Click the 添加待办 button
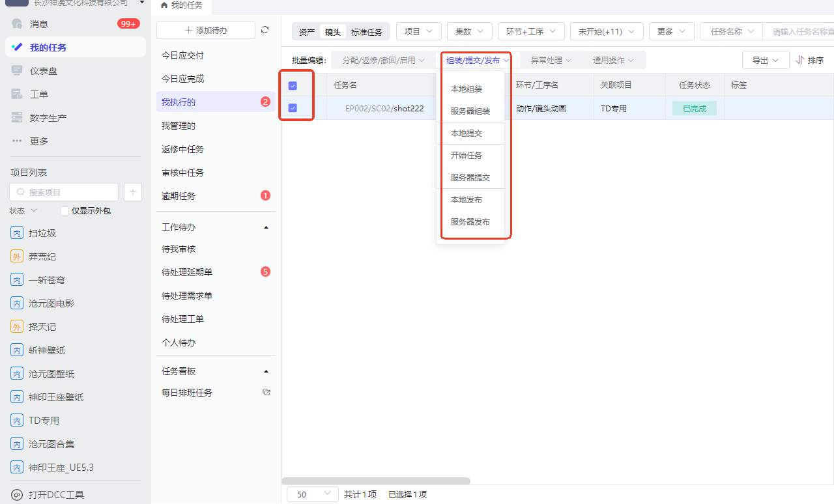The image size is (834, 504). point(206,30)
